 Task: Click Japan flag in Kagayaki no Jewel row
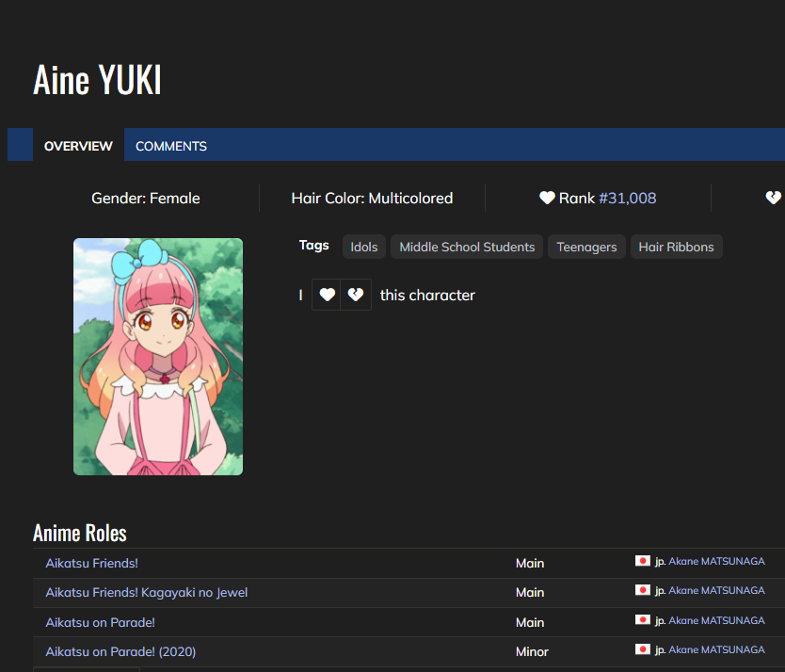tap(643, 590)
